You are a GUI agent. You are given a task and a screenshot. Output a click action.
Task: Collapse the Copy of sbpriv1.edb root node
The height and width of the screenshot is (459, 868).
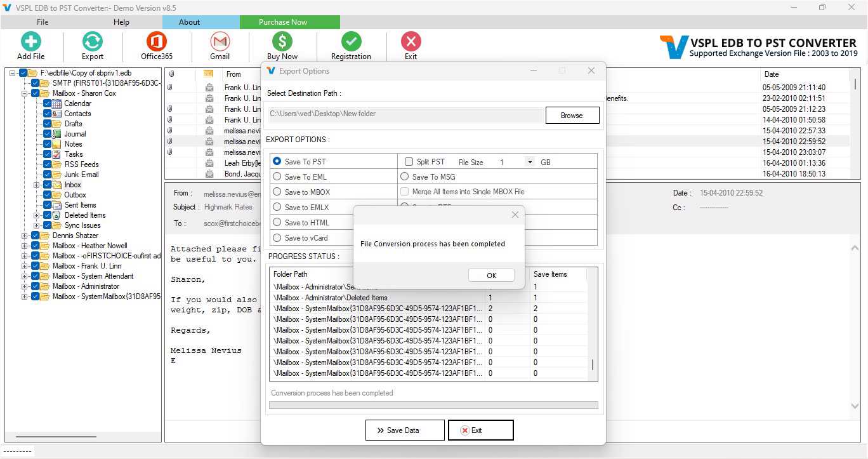(13, 73)
